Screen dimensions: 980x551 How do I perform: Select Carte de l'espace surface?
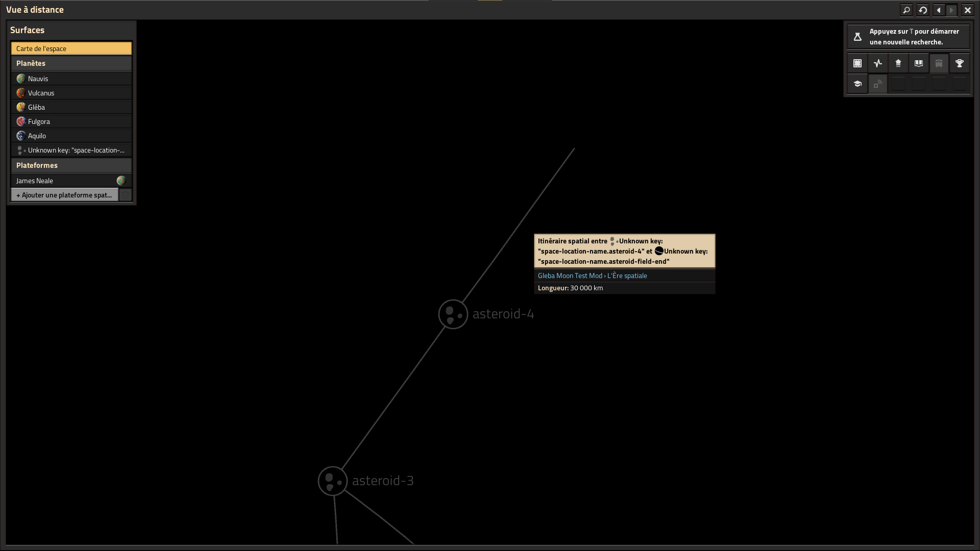71,48
